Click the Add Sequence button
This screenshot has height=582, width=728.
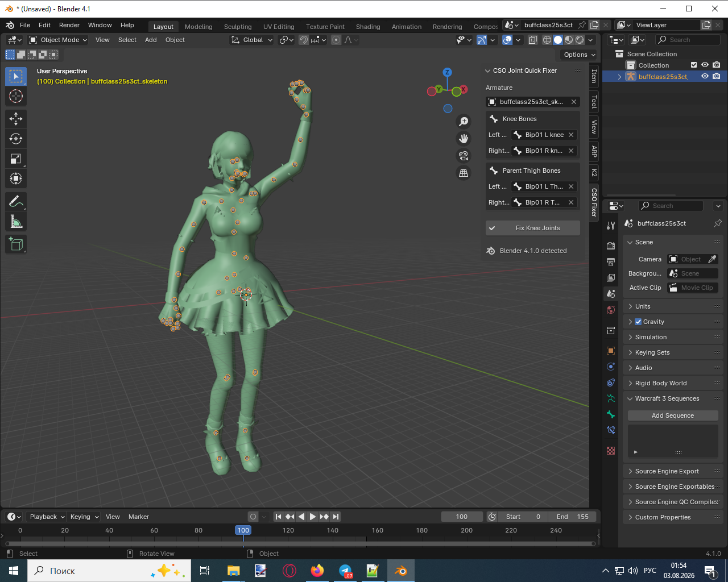pyautogui.click(x=673, y=415)
